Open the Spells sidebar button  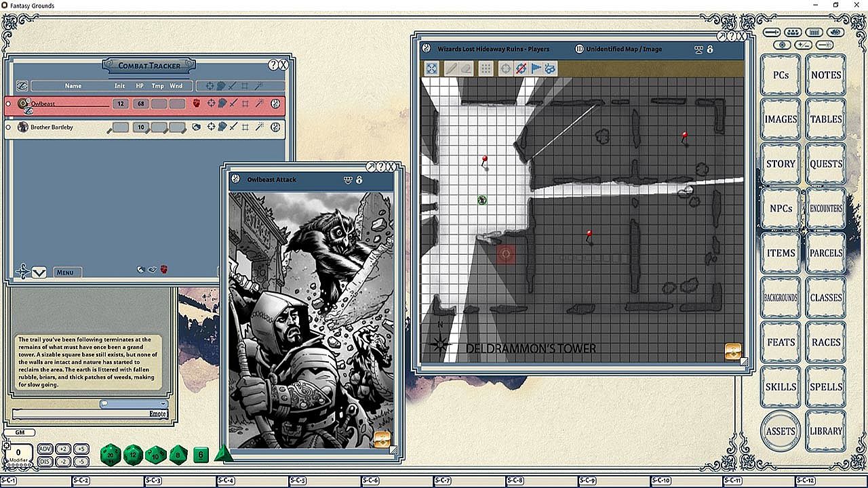coord(825,387)
